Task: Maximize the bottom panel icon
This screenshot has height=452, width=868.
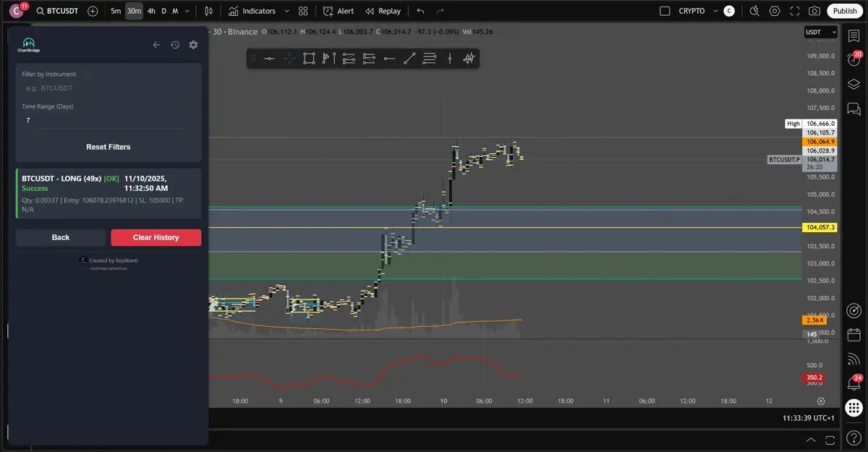Action: pyautogui.click(x=829, y=440)
